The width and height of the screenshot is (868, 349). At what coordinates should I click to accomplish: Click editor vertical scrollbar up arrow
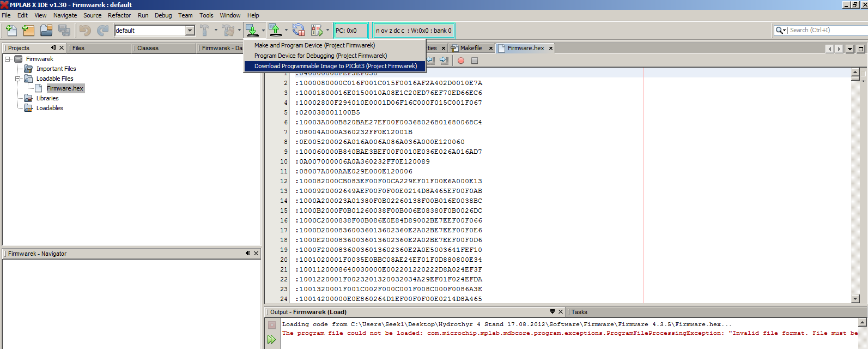coord(855,72)
